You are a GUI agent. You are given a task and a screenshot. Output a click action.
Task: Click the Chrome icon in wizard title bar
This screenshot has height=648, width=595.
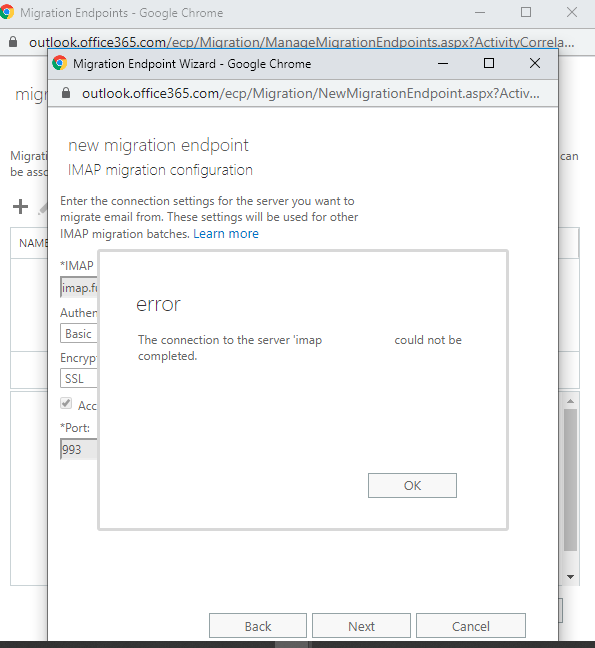coord(60,63)
